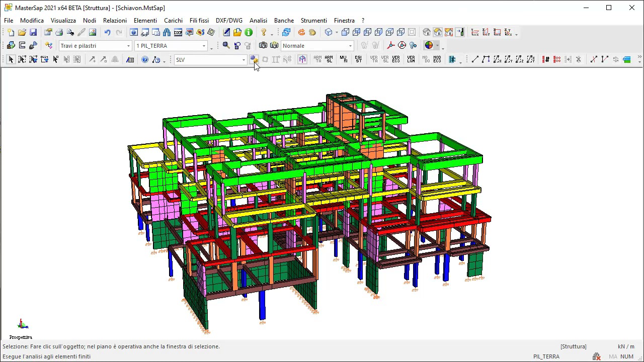Click the kN / m units indicator
Screen dimensions: 644x362
[x=626, y=346]
